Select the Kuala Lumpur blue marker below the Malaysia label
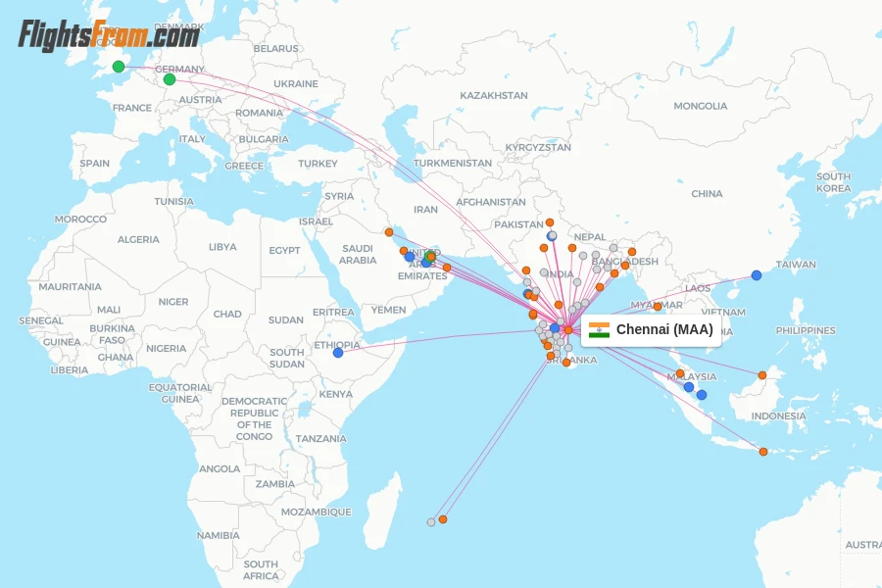Image resolution: width=882 pixels, height=588 pixels. [x=689, y=387]
